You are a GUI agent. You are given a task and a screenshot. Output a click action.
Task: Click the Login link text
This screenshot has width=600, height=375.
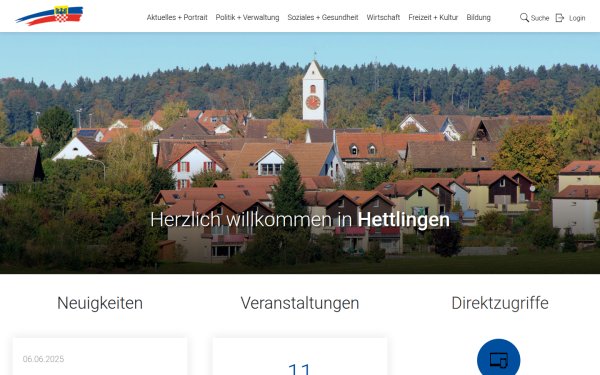(x=577, y=18)
